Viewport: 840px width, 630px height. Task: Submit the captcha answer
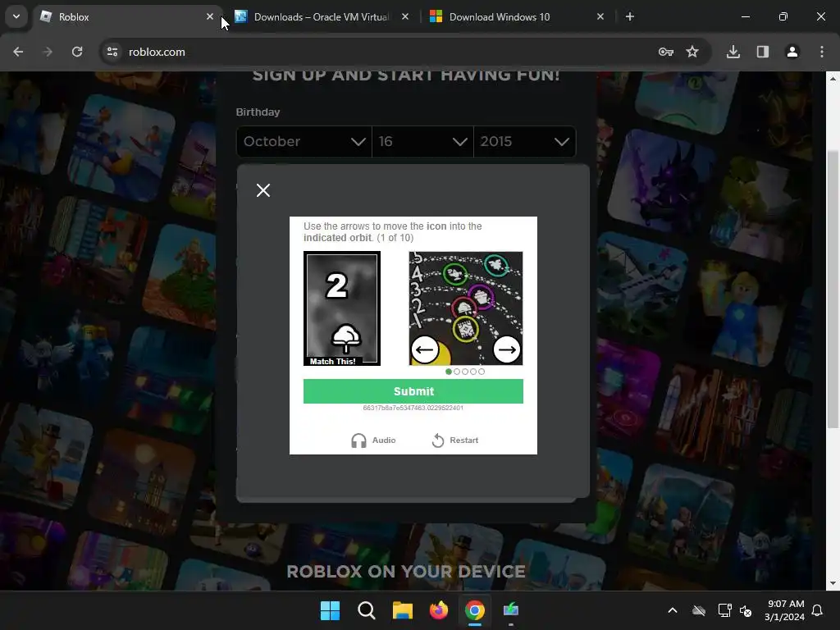pyautogui.click(x=413, y=391)
